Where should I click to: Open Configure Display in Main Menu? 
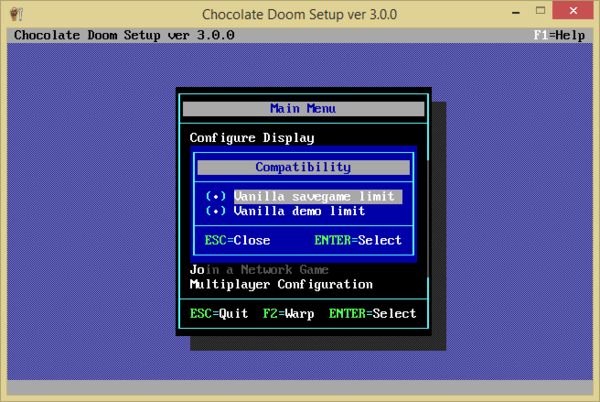click(252, 138)
